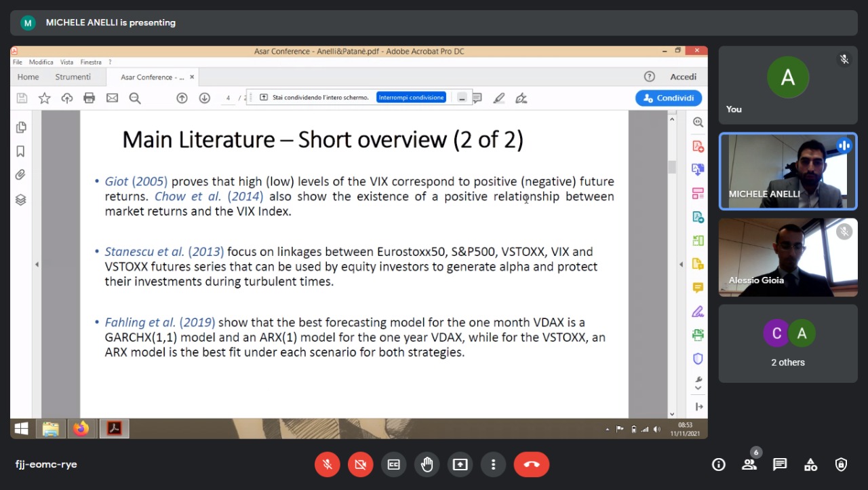Click Adobe Acrobat taskbar icon
Viewport: 868px width, 490px height.
click(114, 428)
